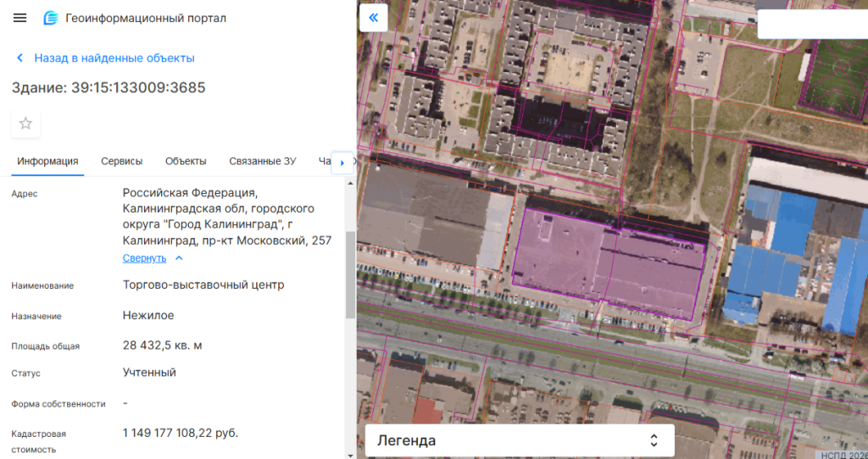Click the white search field on the map
This screenshot has width=868, height=459.
coord(811,24)
